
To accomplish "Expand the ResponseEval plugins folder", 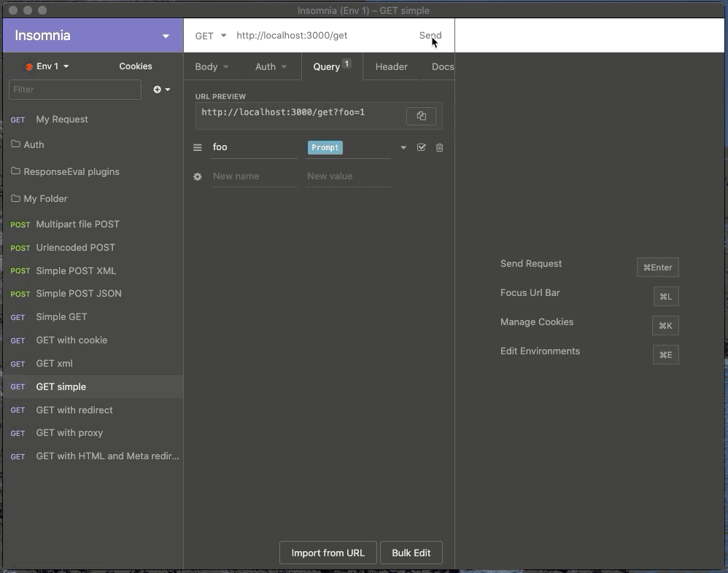I will click(x=93, y=171).
